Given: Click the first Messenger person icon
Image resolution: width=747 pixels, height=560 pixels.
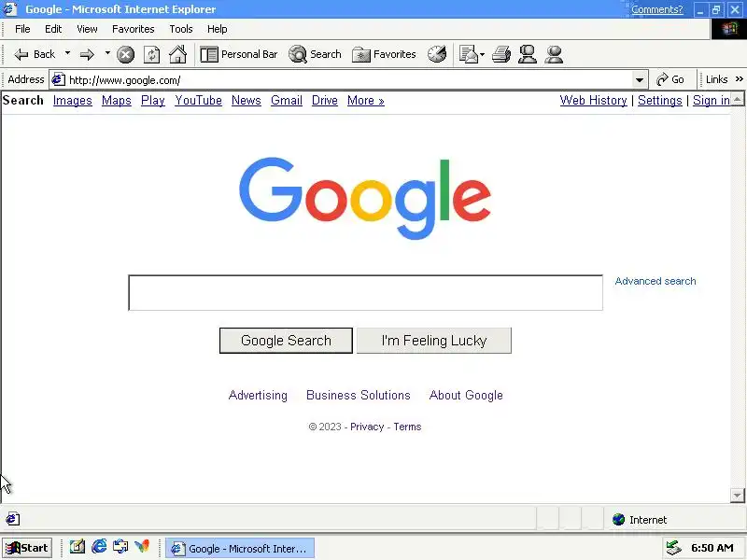Looking at the screenshot, I should 528,54.
